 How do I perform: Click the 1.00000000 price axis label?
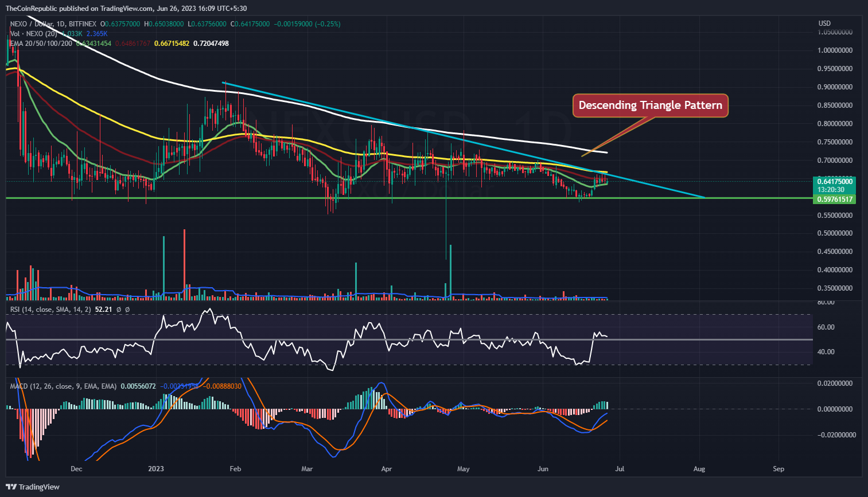click(x=835, y=50)
